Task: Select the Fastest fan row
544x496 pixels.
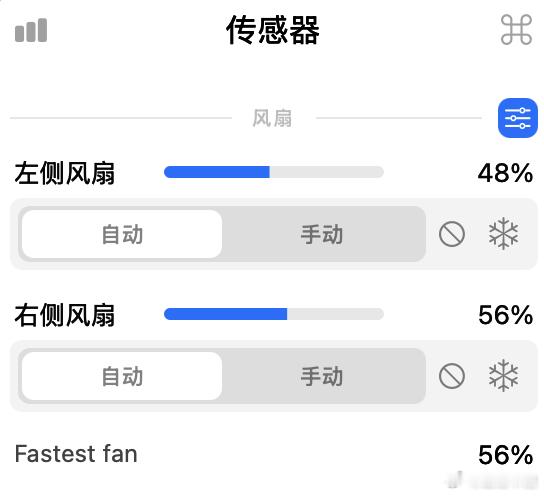Action: pos(274,454)
